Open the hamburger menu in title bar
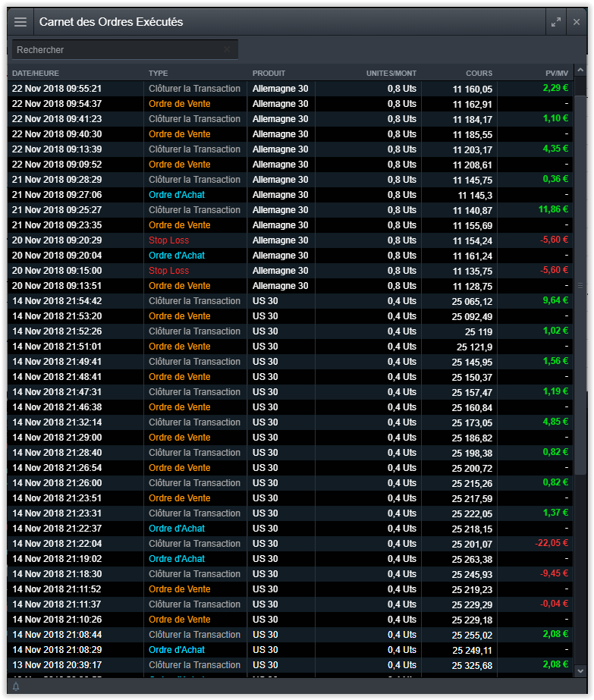The height and width of the screenshot is (700, 594). pyautogui.click(x=20, y=22)
